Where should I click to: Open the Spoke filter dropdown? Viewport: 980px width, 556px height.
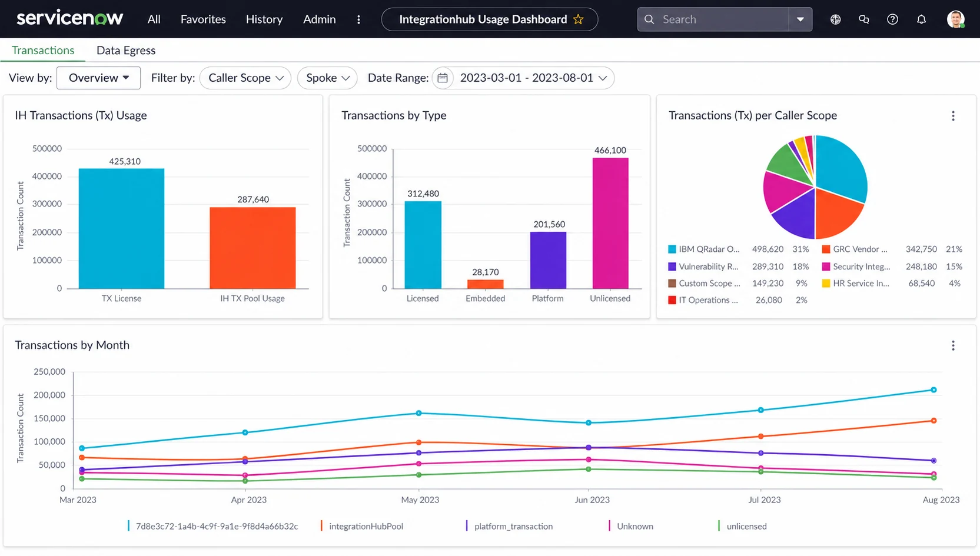(327, 78)
